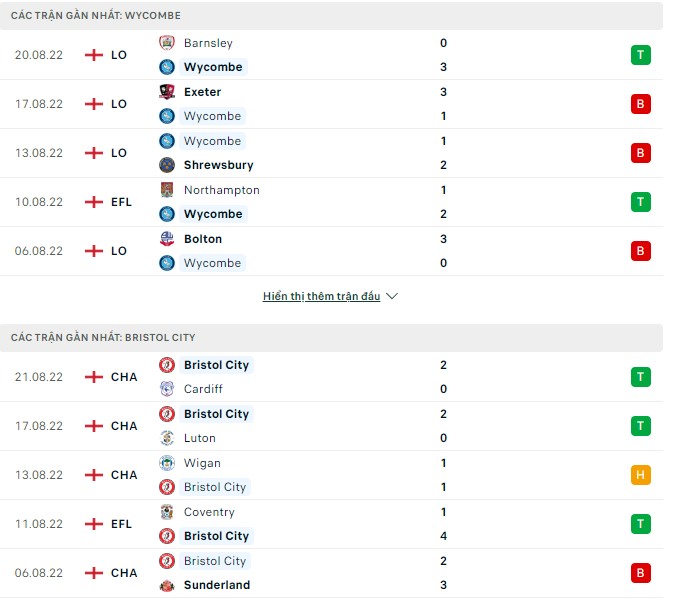
Task: Click the Exeter club crest icon
Action: coord(167,92)
